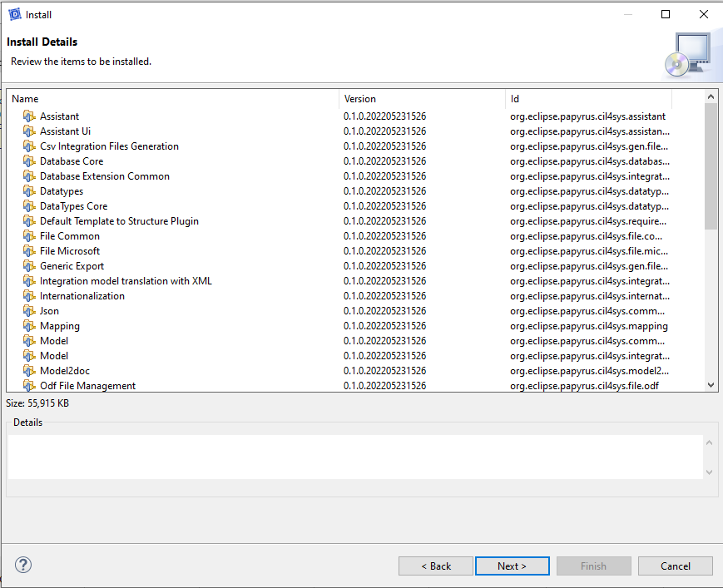Click the icon beside Mapping

(x=29, y=326)
